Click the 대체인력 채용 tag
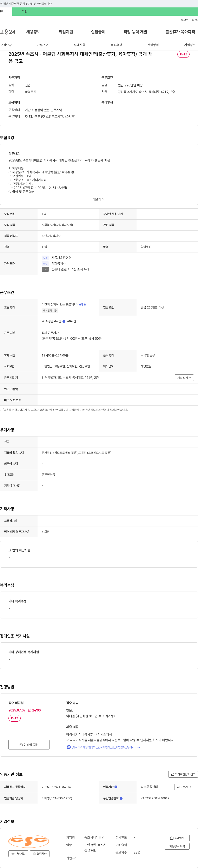Viewport: 198px width, 868px height. click(50, 310)
